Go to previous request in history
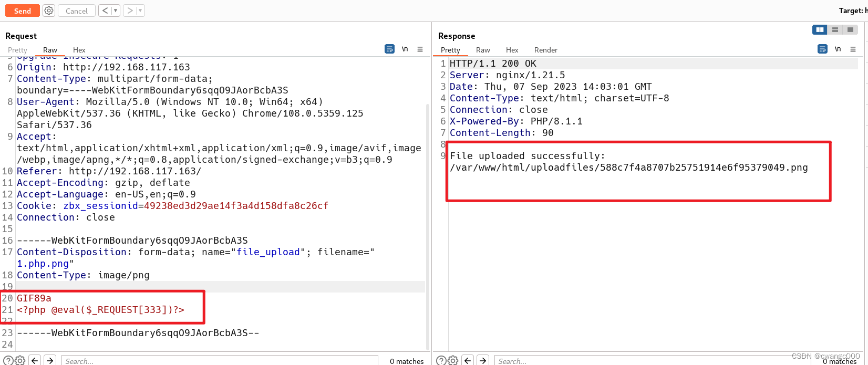The width and height of the screenshot is (868, 365). [105, 11]
